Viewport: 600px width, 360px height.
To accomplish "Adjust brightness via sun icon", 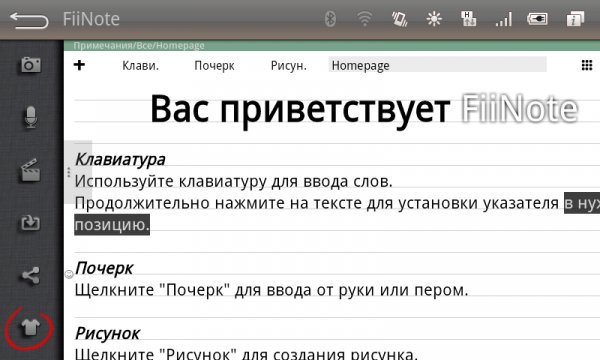I will coord(434,19).
